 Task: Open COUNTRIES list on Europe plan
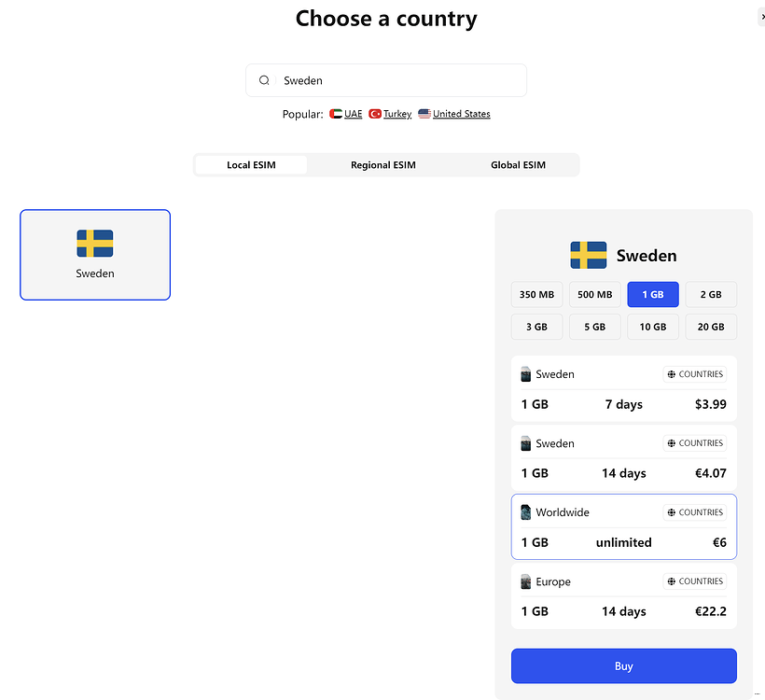694,581
